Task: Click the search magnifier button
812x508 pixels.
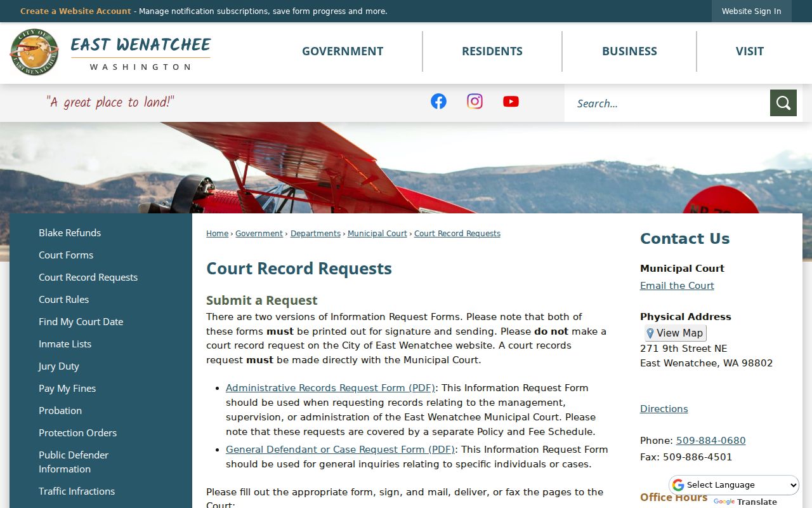Action: click(x=783, y=103)
